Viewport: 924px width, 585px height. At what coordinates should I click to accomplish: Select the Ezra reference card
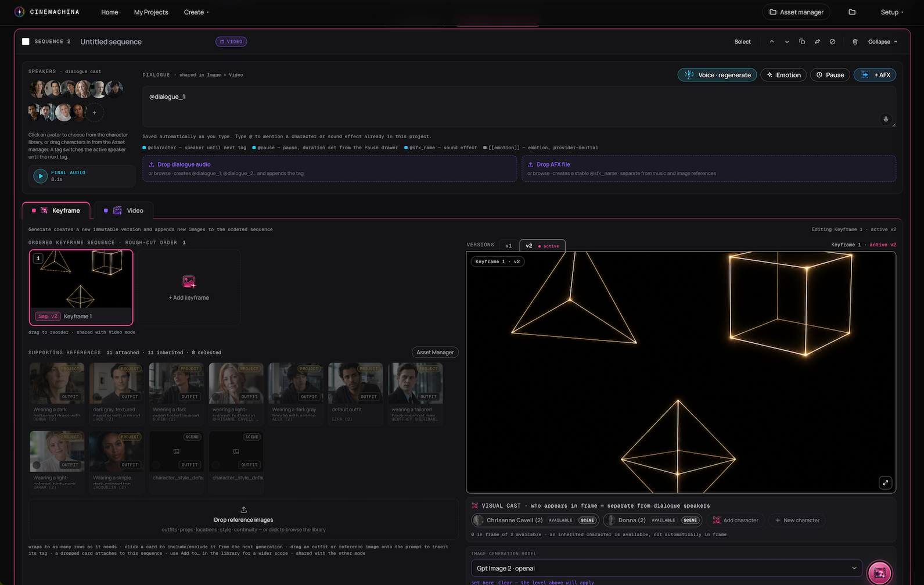(355, 394)
